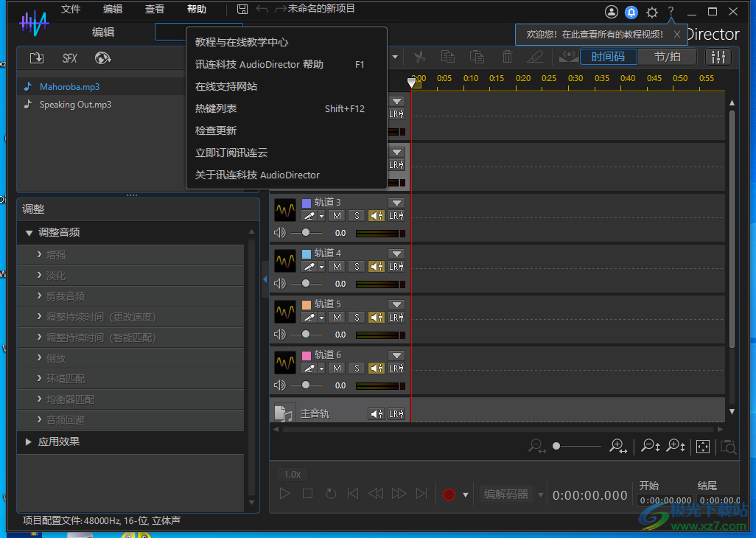This screenshot has height=538, width=756.
Task: Open the notifications bell icon
Action: (631, 12)
